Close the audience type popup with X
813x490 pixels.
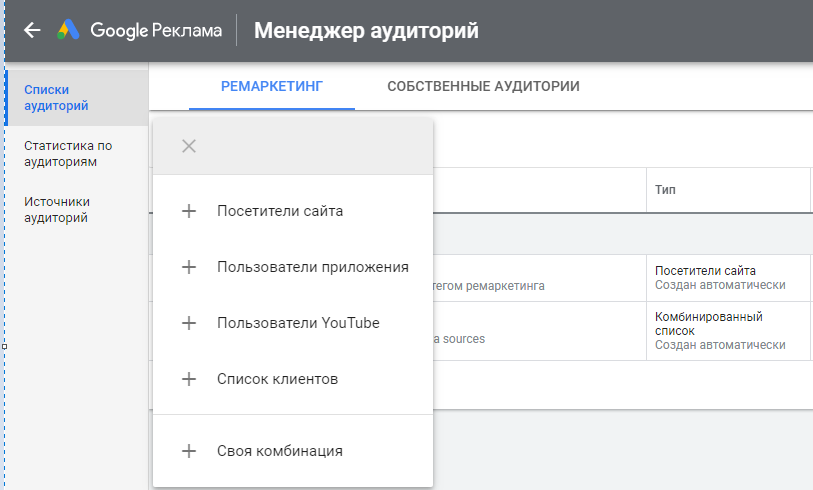pyautogui.click(x=189, y=146)
